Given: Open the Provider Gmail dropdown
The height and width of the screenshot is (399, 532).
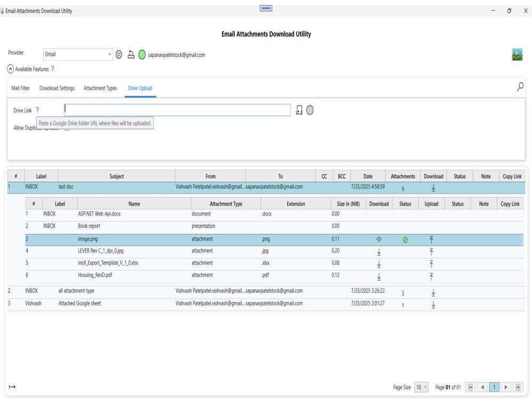Looking at the screenshot, I should pyautogui.click(x=78, y=54).
